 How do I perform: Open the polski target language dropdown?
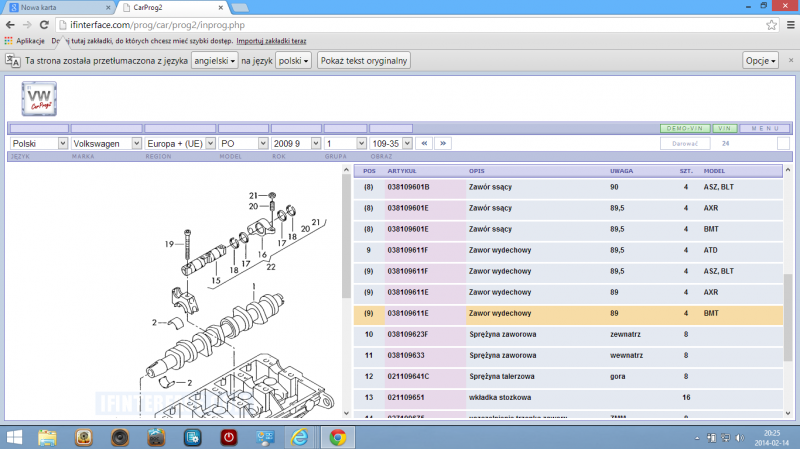pos(293,61)
